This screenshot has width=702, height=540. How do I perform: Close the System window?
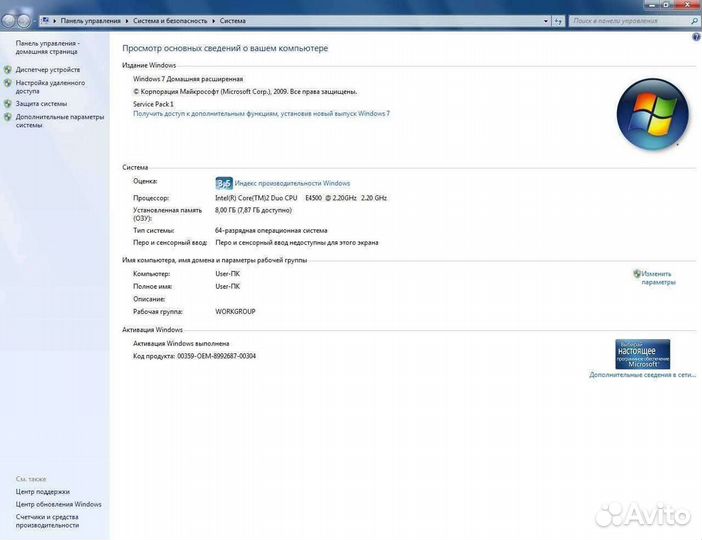point(687,4)
